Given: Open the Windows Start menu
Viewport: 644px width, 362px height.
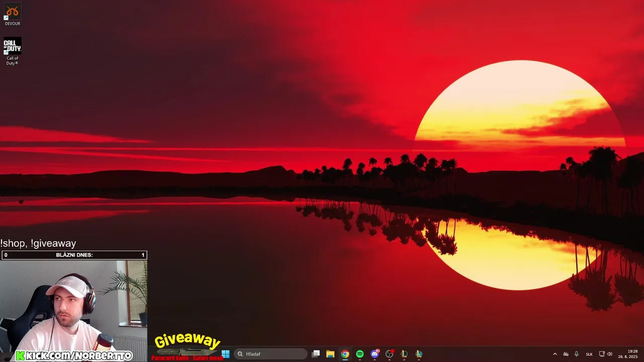Looking at the screenshot, I should 225,354.
